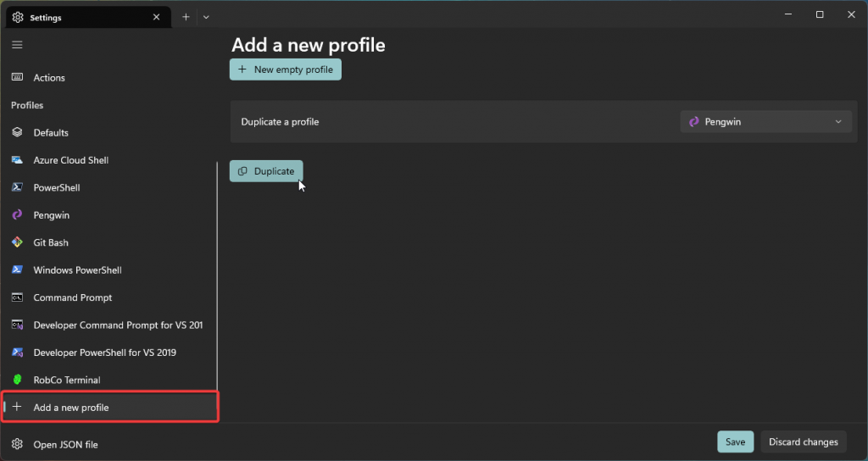Screen dimensions: 868x461
Task: Click the PowerShell profile icon
Action: 17,187
